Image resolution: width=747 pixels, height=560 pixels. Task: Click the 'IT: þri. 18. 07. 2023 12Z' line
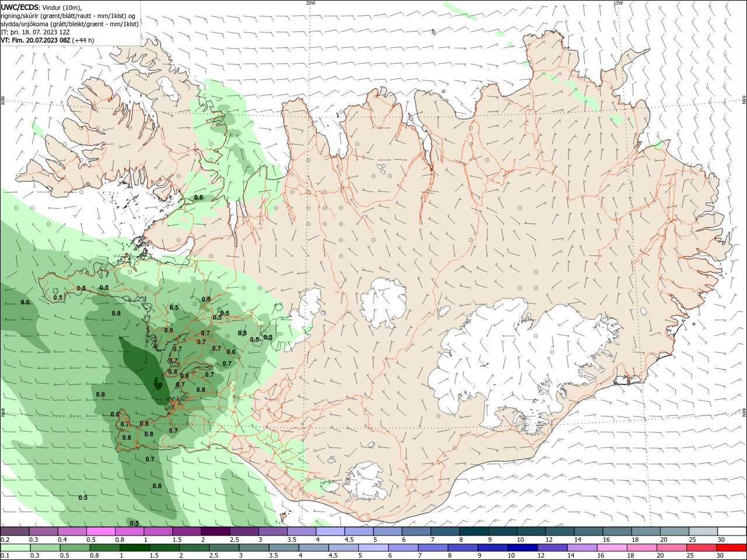(x=34, y=32)
